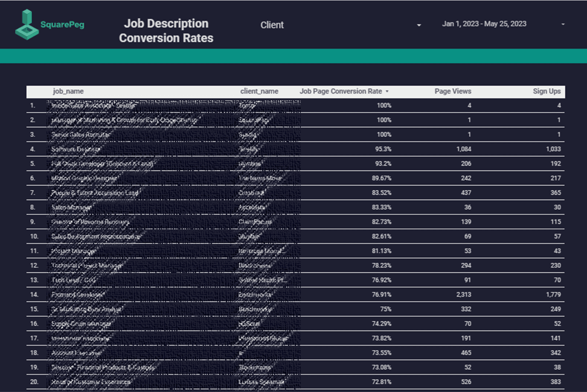The image size is (587, 392).
Task: Click the date range dropdown arrow
Action: point(563,24)
